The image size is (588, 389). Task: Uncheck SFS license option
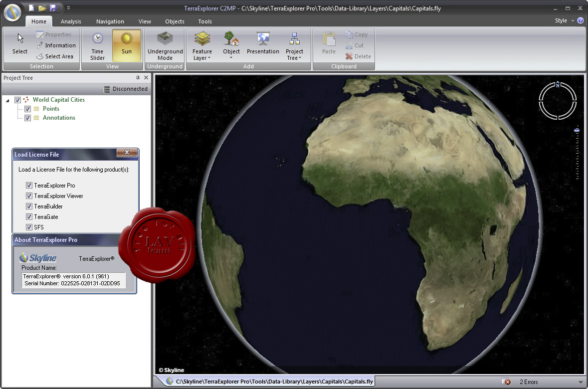click(x=29, y=227)
